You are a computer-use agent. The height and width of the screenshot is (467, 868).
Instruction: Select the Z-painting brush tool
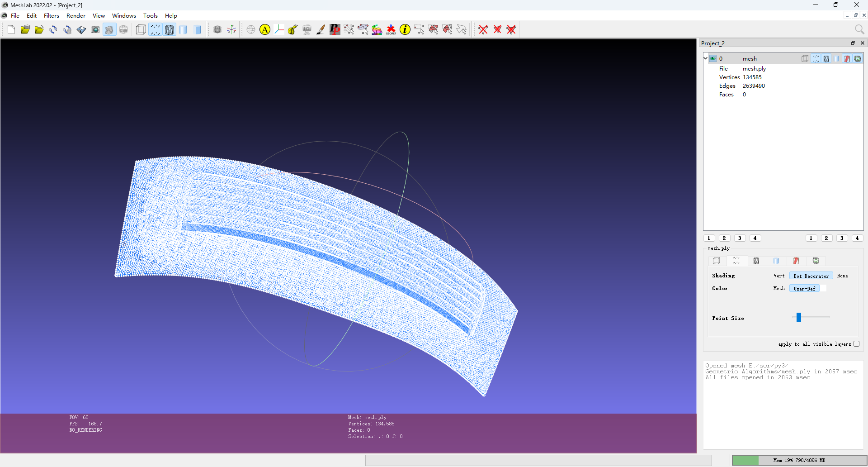321,30
